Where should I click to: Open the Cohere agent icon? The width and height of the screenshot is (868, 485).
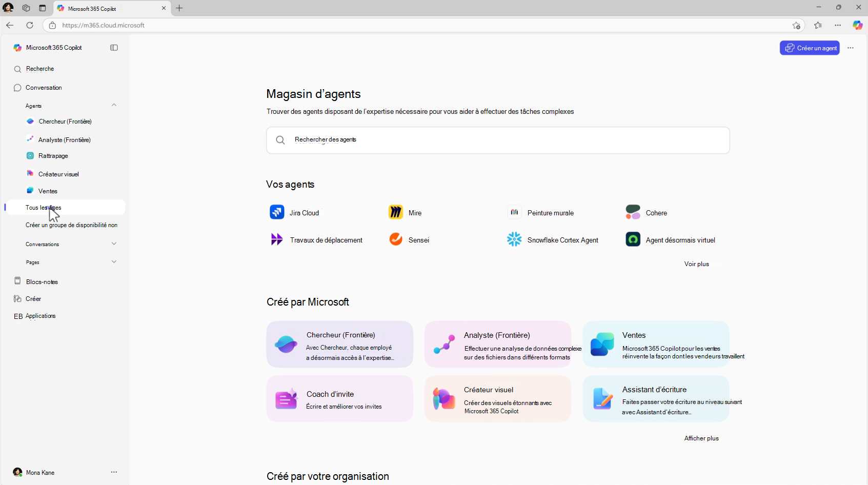633,212
